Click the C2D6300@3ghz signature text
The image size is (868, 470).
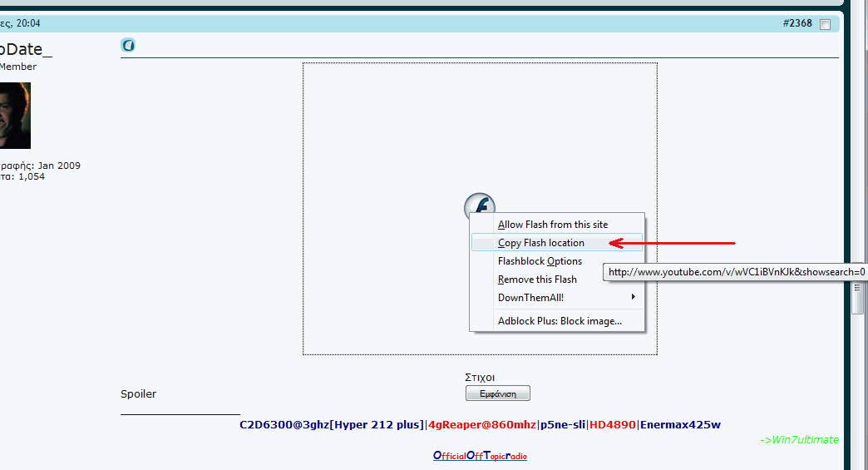coord(284,424)
